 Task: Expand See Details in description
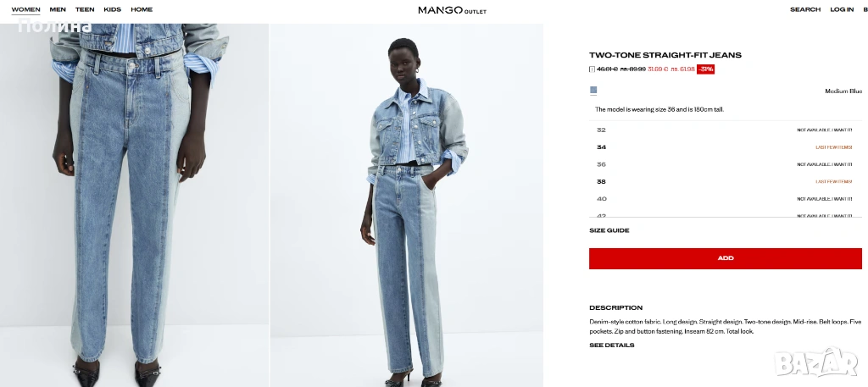[x=612, y=345]
